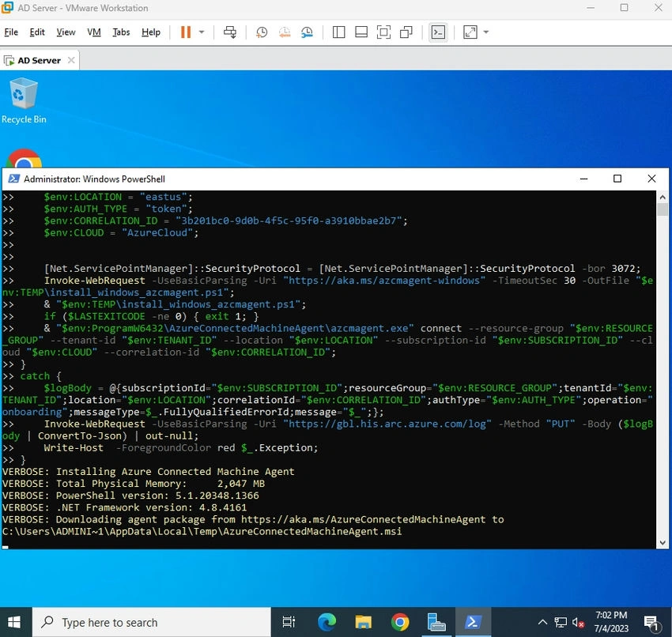Screen dimensions: 672x637
Task: Open Server Manager from taskbar
Action: pos(436,622)
